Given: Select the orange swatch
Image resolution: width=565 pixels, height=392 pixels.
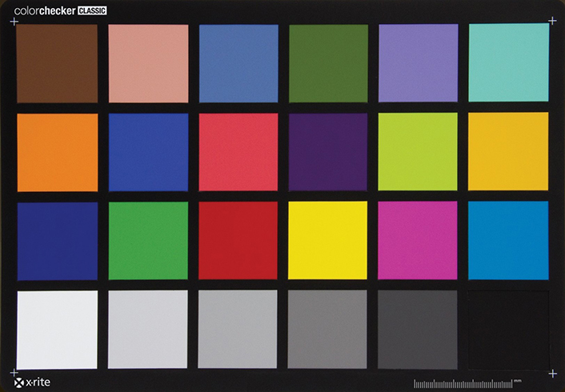Looking at the screenshot, I should click(x=57, y=152).
